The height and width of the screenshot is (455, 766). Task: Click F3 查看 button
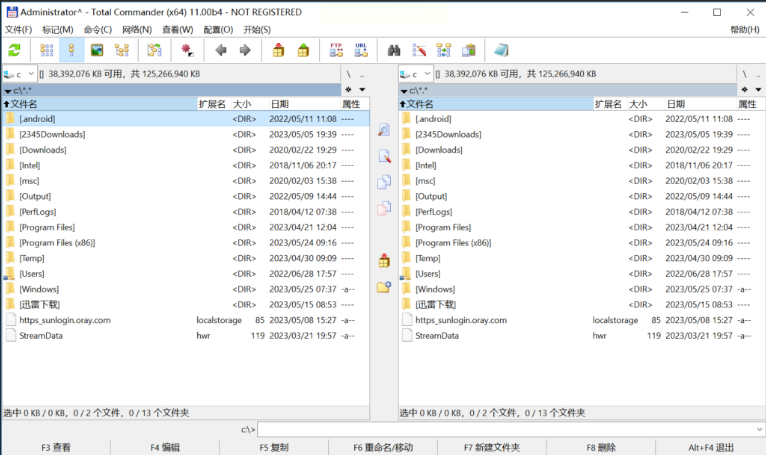[56, 447]
